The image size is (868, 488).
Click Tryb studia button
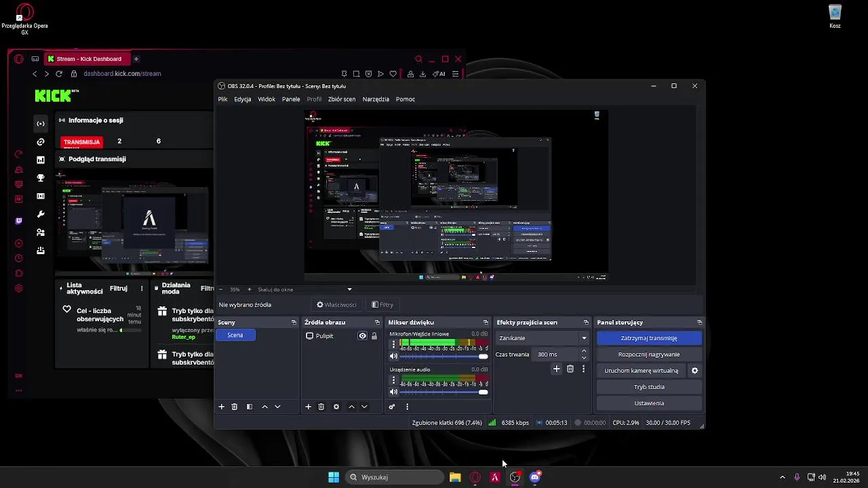pyautogui.click(x=649, y=387)
